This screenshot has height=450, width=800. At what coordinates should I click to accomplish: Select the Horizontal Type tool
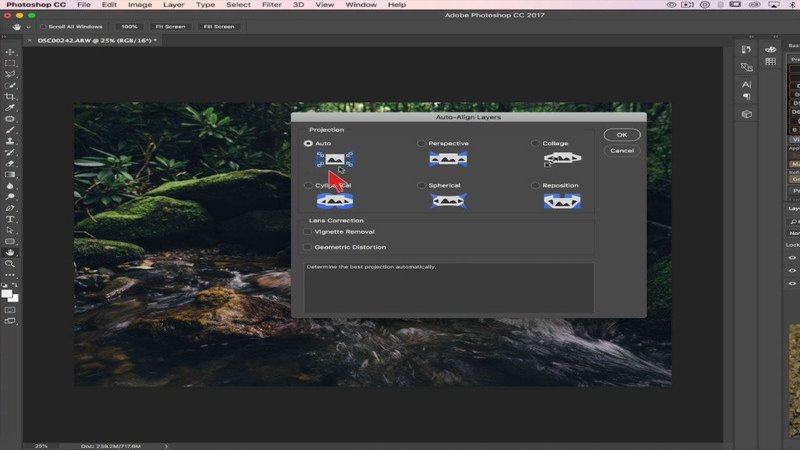click(x=10, y=218)
